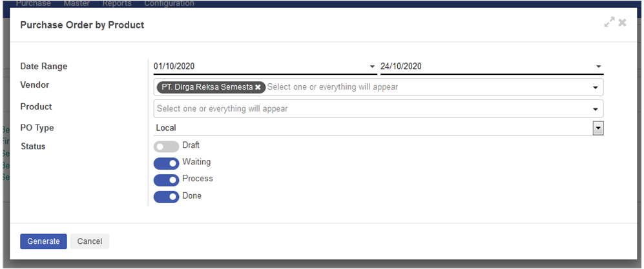Click the Product search input field
This screenshot has height=269, width=644.
coord(368,109)
